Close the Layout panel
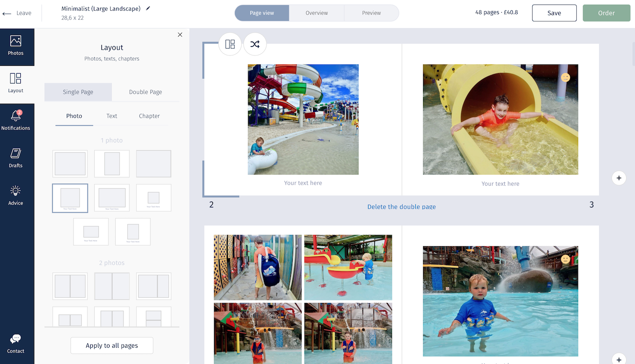 click(180, 35)
